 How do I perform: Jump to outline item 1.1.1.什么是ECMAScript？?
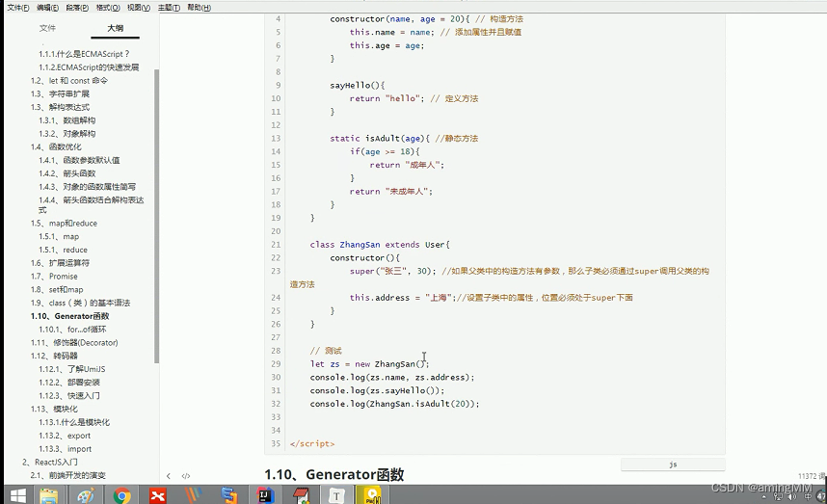tap(84, 54)
